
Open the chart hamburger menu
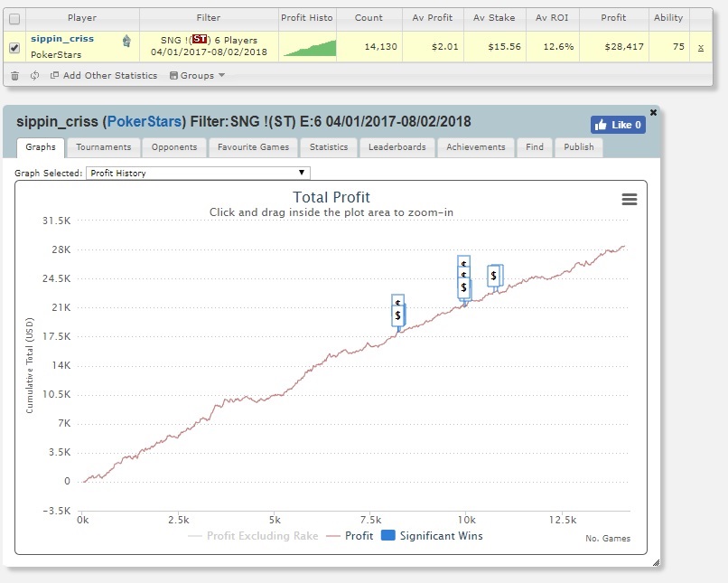click(x=630, y=199)
